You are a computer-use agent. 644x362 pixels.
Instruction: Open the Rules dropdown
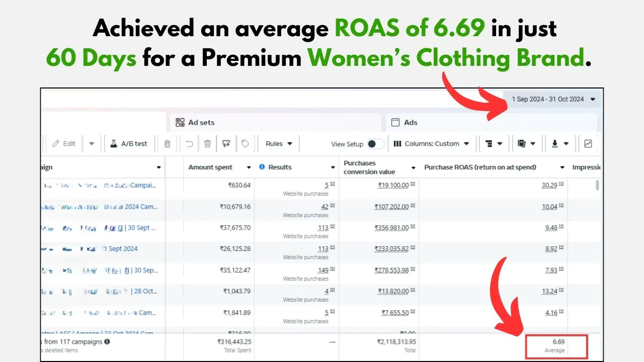279,144
